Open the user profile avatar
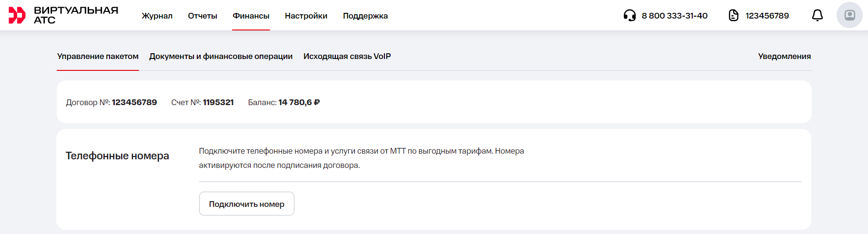Screen dimensions: 868x234 849,15
